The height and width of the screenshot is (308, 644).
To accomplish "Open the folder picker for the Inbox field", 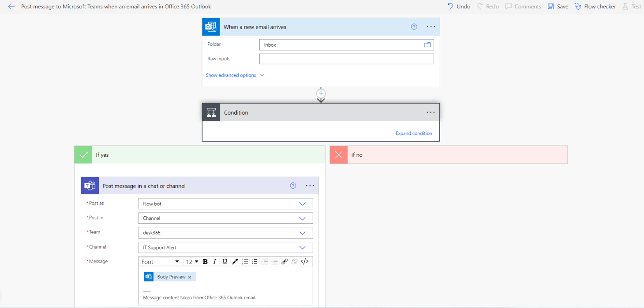I will [427, 45].
